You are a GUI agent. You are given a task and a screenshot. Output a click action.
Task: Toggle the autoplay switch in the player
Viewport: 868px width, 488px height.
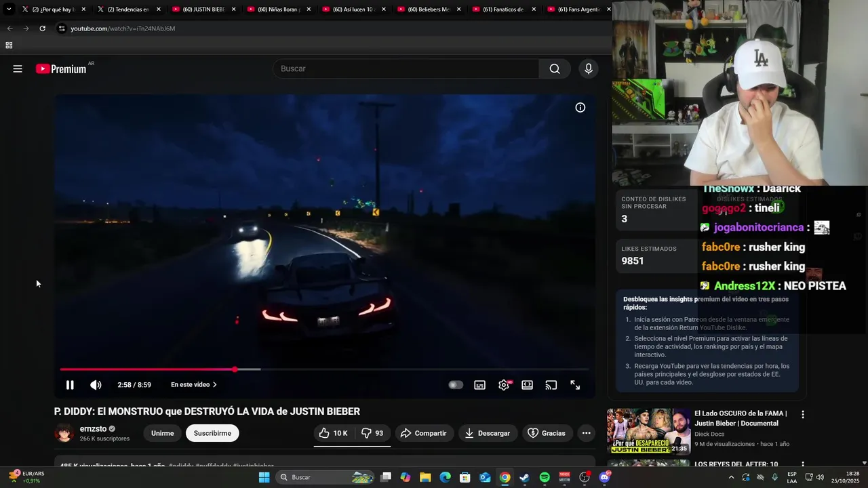pos(456,385)
